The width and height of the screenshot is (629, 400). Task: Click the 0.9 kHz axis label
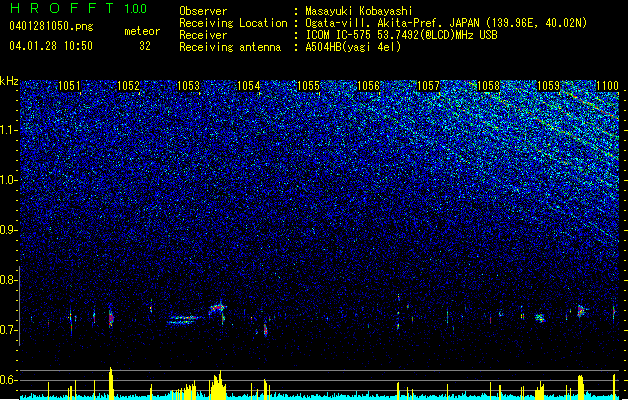click(x=7, y=230)
